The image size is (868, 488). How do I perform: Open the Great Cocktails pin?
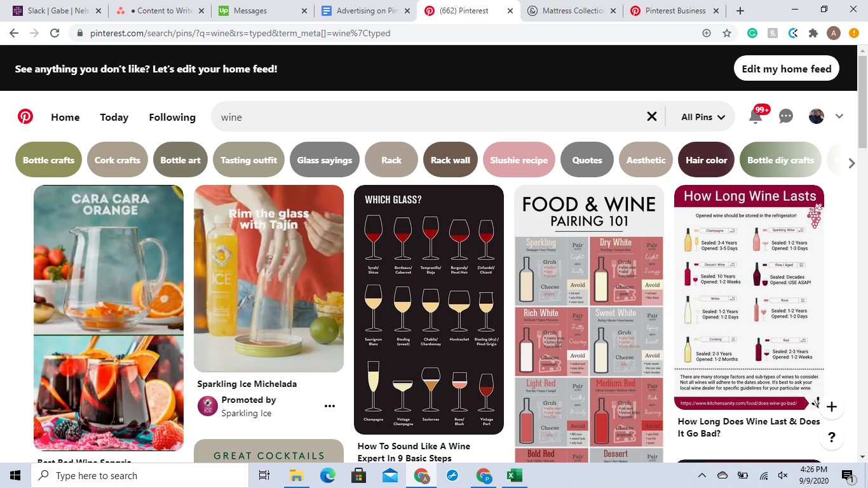(x=269, y=451)
